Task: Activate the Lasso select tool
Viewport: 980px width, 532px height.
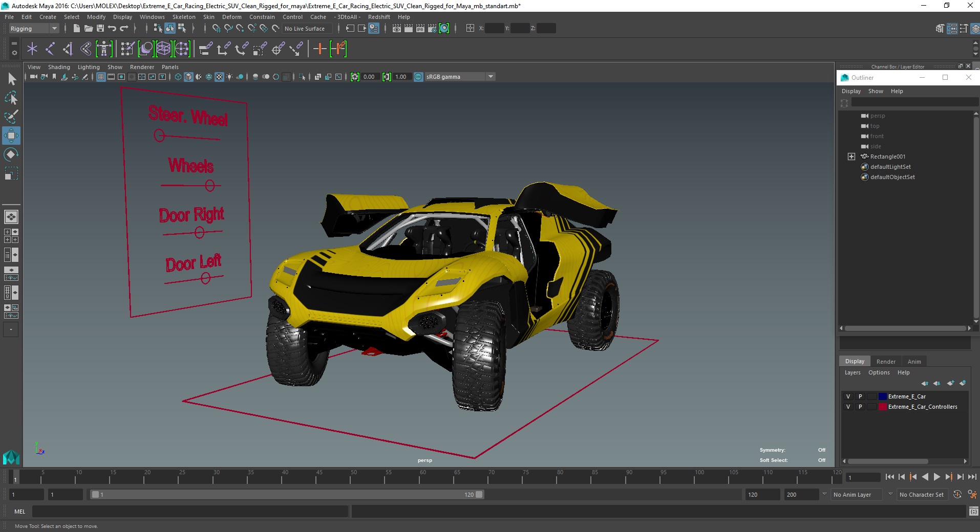Action: (11, 98)
